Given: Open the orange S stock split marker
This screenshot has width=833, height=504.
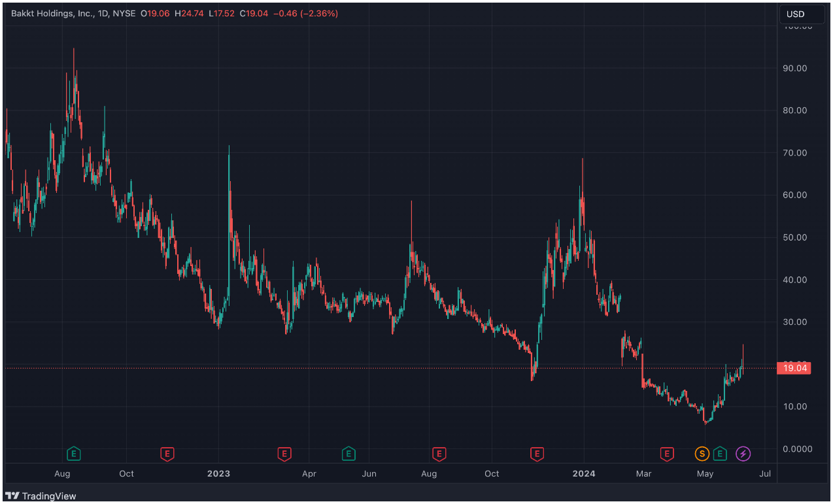Looking at the screenshot, I should 702,453.
